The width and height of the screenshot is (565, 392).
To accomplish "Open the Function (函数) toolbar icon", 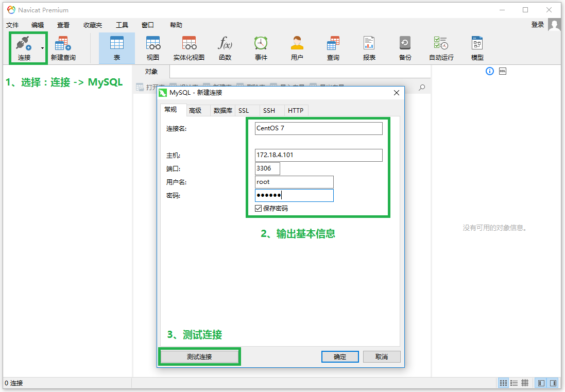I will tap(225, 43).
